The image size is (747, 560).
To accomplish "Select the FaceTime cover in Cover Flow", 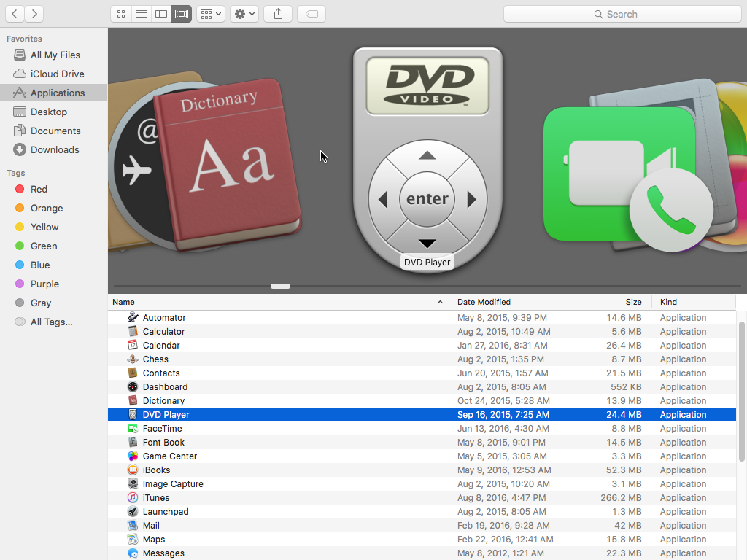I will click(x=628, y=179).
